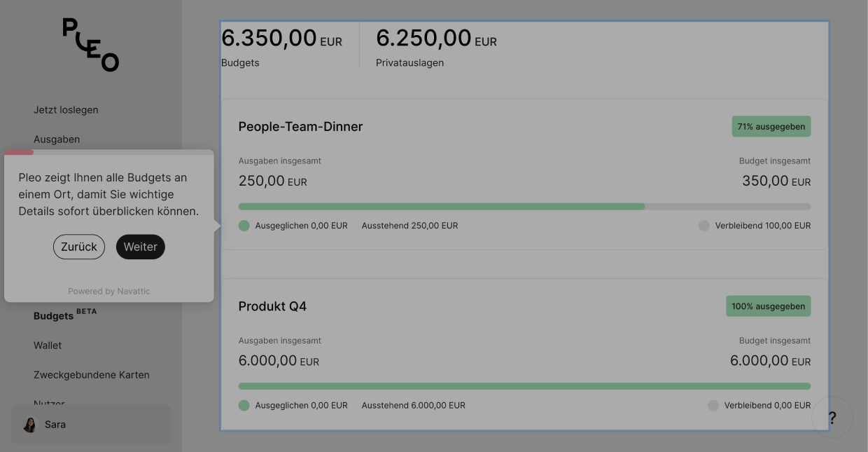Open the help question mark button
Screen dimensions: 868x452
point(832,418)
